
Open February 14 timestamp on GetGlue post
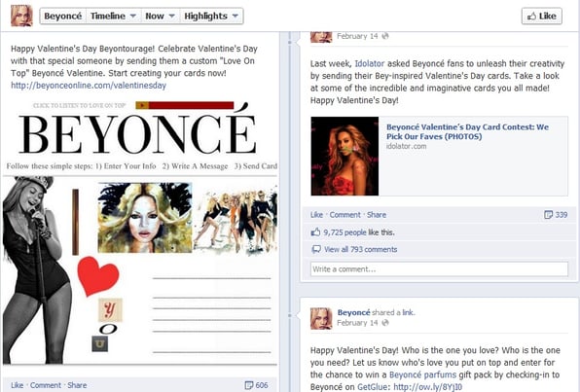point(357,323)
